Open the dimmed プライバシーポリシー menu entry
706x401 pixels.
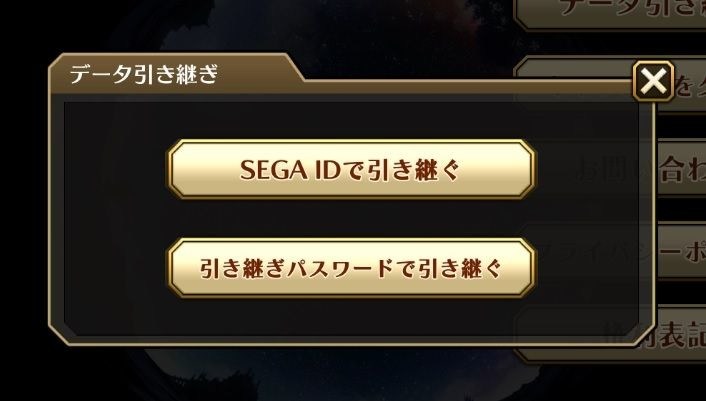pyautogui.click(x=682, y=253)
